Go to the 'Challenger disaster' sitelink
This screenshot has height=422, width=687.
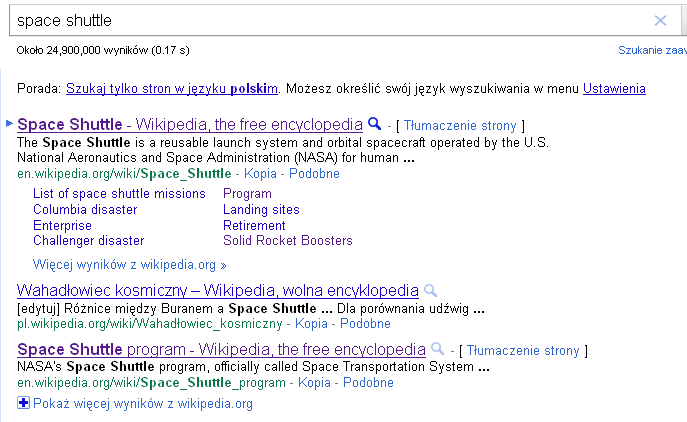[x=88, y=241]
